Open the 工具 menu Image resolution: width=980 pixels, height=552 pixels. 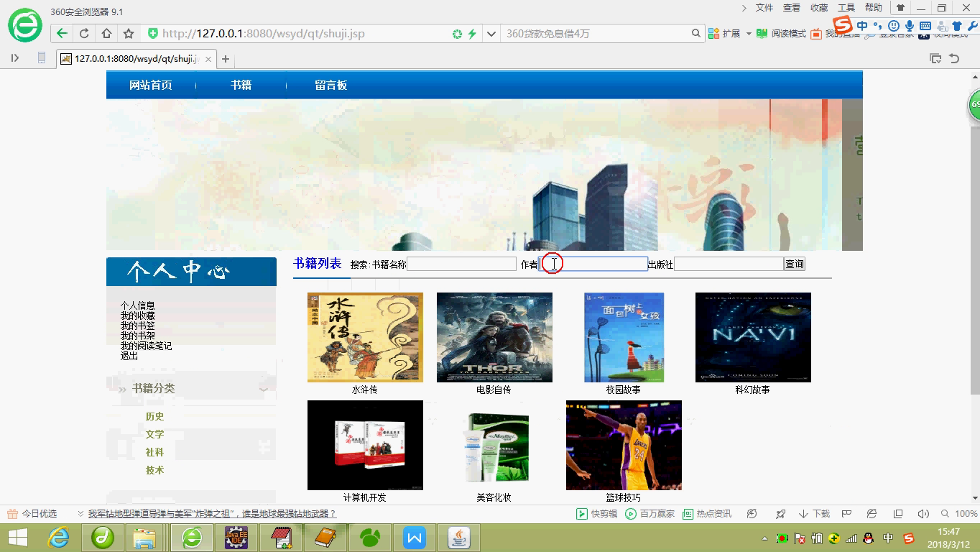846,8
